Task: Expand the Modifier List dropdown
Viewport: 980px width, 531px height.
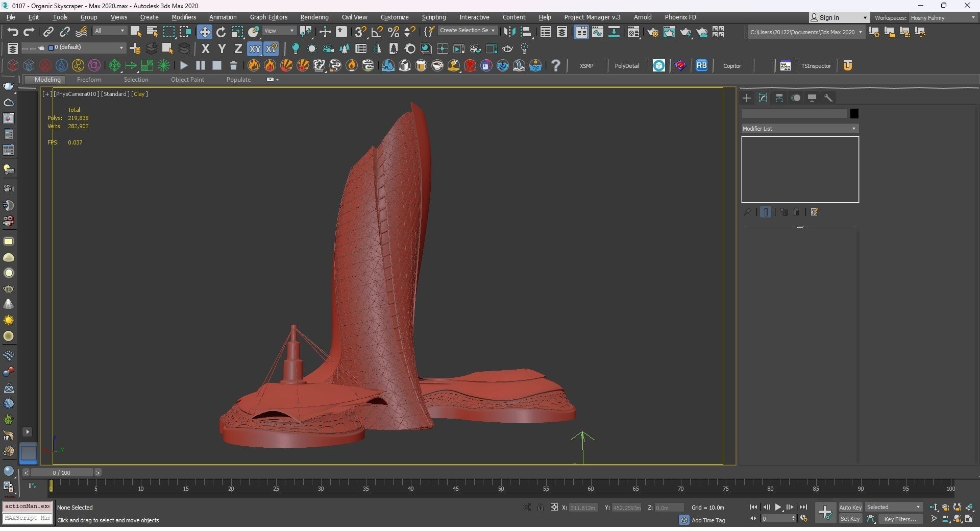Action: coord(799,129)
